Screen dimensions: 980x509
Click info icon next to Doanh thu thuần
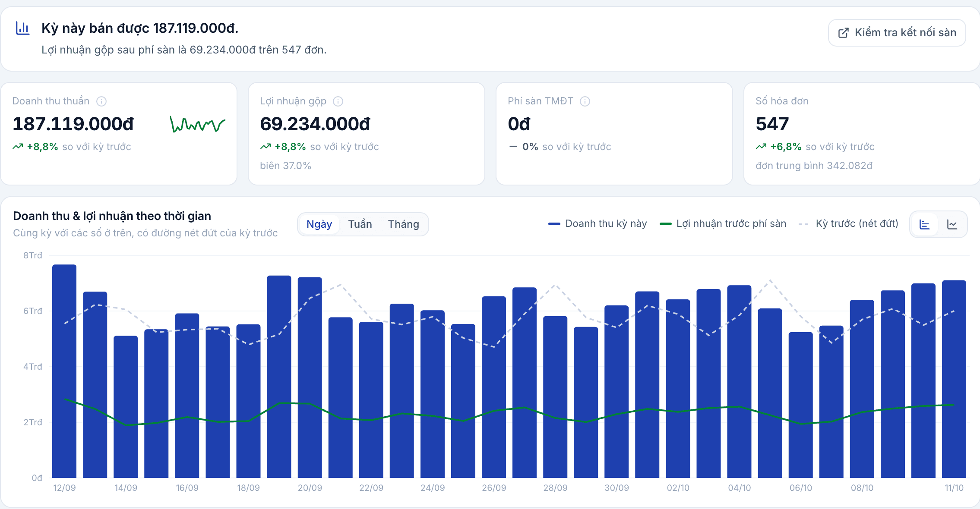click(x=101, y=101)
